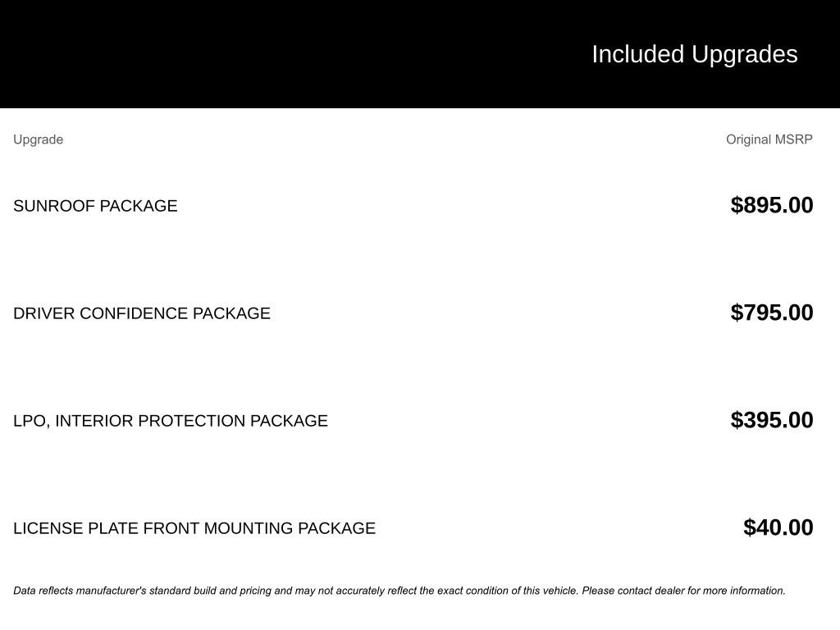This screenshot has width=840, height=630.
Task: Click the word SUNROOF in first row
Action: (54, 206)
